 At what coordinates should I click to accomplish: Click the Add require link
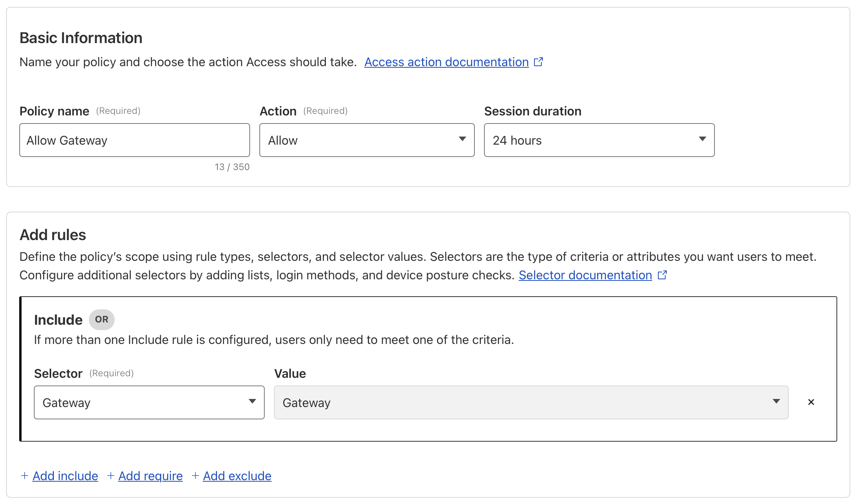tap(150, 476)
